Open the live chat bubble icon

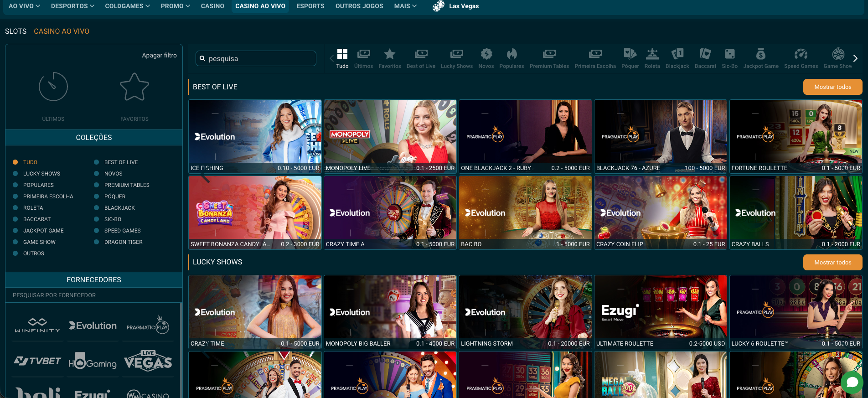[852, 382]
